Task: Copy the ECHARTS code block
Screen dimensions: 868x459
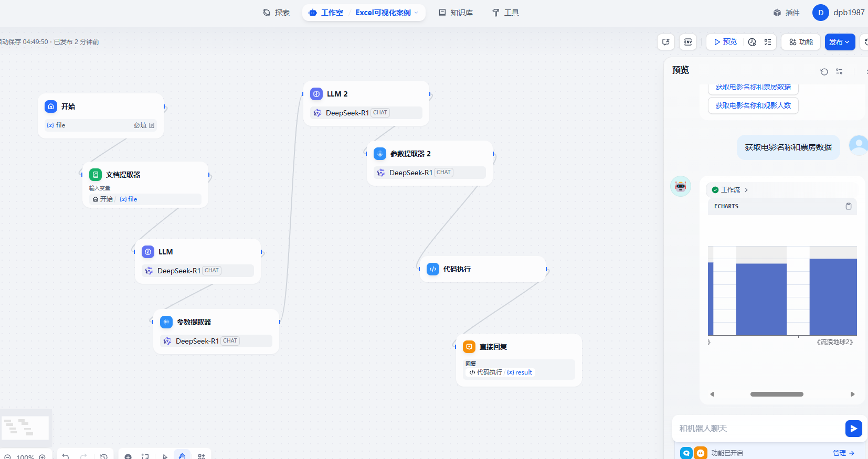Action: pyautogui.click(x=848, y=206)
